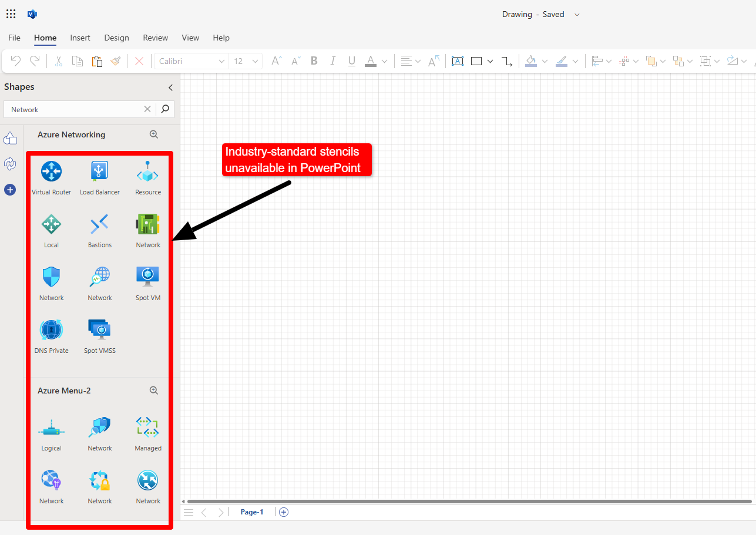The height and width of the screenshot is (535, 756).
Task: Open the line color dropdown arrow
Action: pos(575,61)
